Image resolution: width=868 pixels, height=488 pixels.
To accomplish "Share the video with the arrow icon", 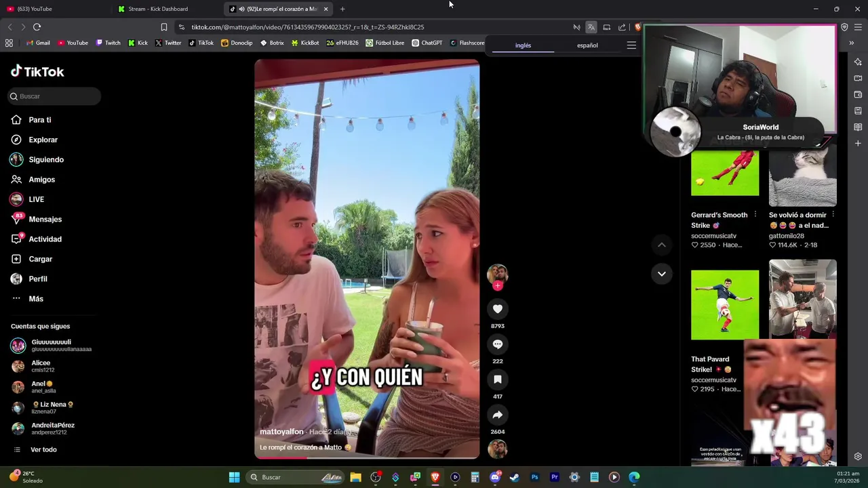I will (x=498, y=415).
